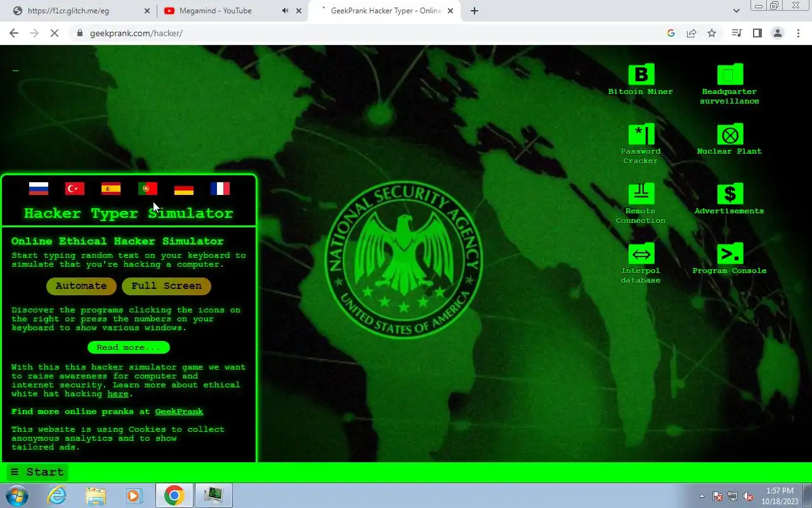Open the Chrome profile avatar
The height and width of the screenshot is (508, 812).
(778, 33)
